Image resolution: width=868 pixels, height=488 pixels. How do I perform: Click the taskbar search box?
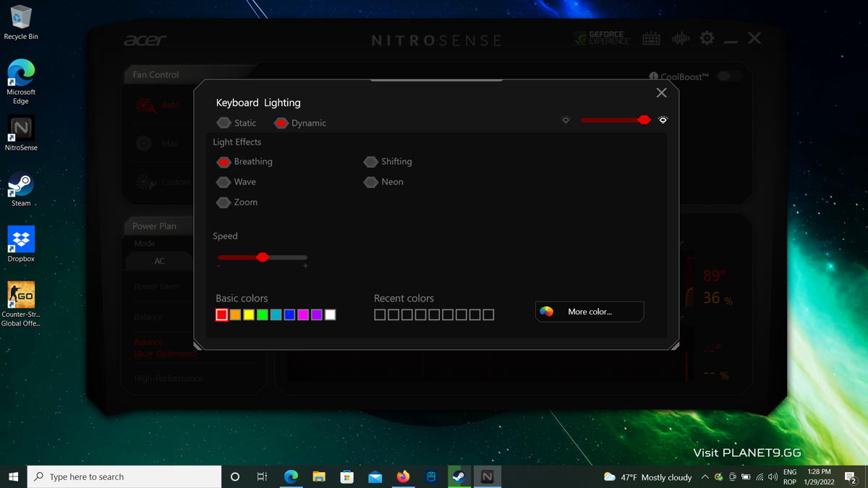pyautogui.click(x=124, y=476)
